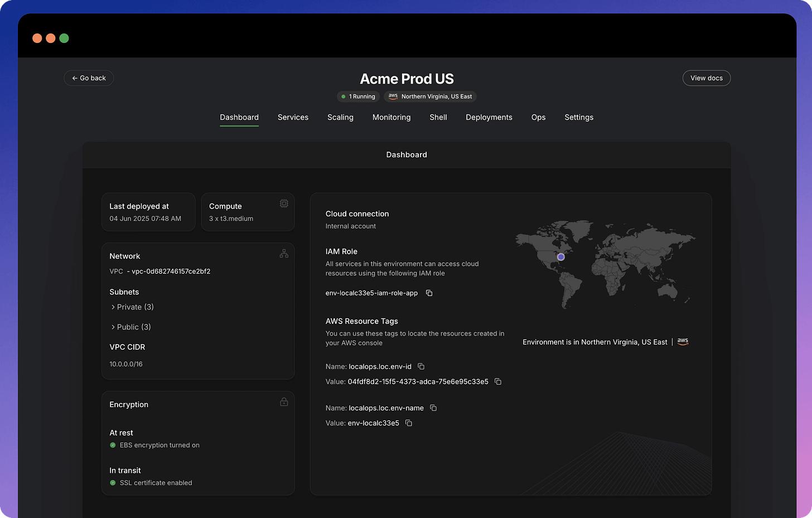
Task: Click the 04 Jun 2025 07:48 AM timestamp
Action: 145,219
